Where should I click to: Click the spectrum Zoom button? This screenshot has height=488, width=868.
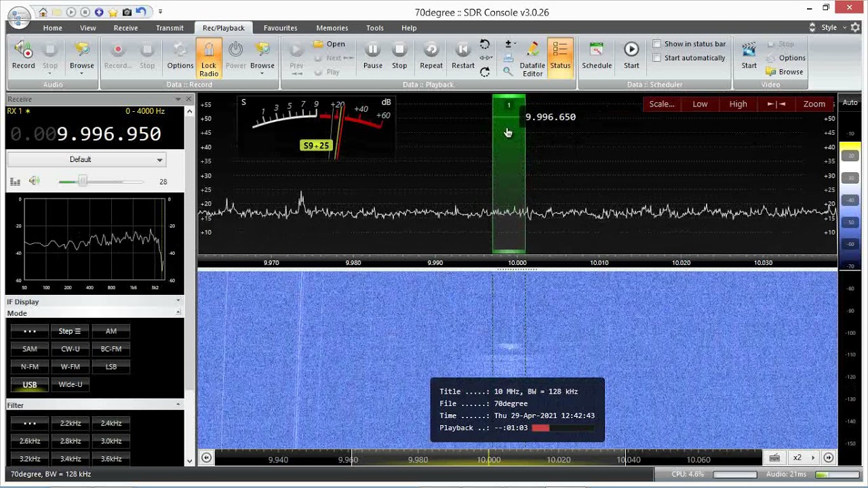(x=814, y=104)
